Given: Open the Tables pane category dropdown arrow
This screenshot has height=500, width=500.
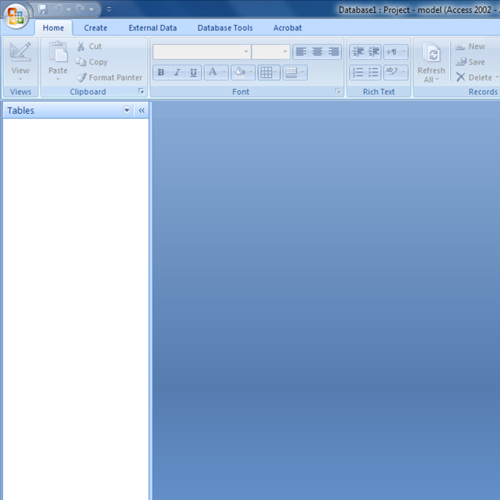Looking at the screenshot, I should click(x=127, y=110).
